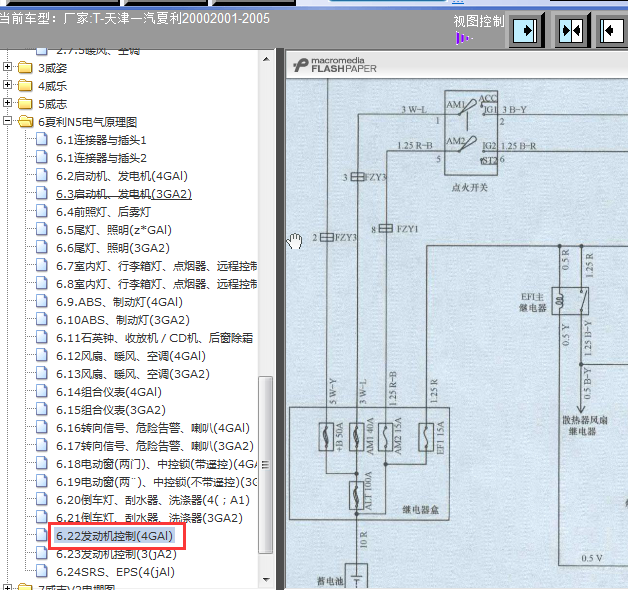Open 6.1连接器与插头2 document
The image size is (628, 590).
(x=101, y=158)
